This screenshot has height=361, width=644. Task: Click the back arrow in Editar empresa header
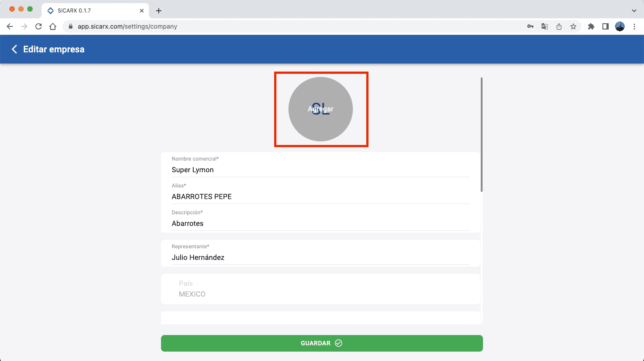14,49
